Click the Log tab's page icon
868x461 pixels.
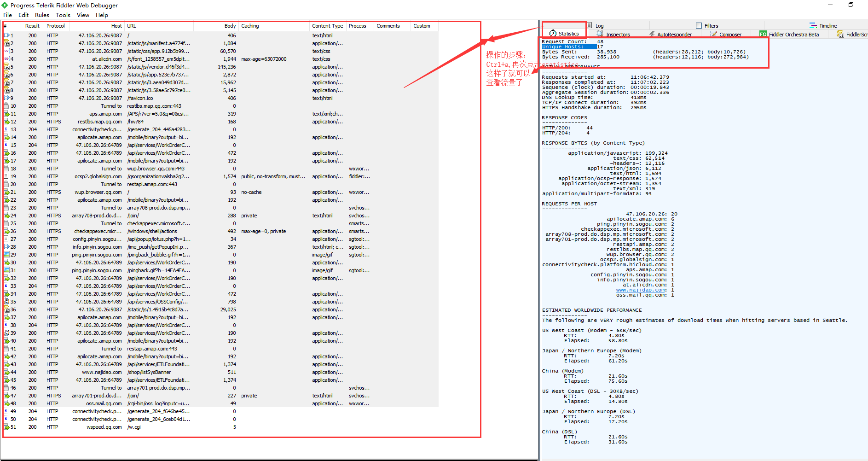[x=590, y=25]
